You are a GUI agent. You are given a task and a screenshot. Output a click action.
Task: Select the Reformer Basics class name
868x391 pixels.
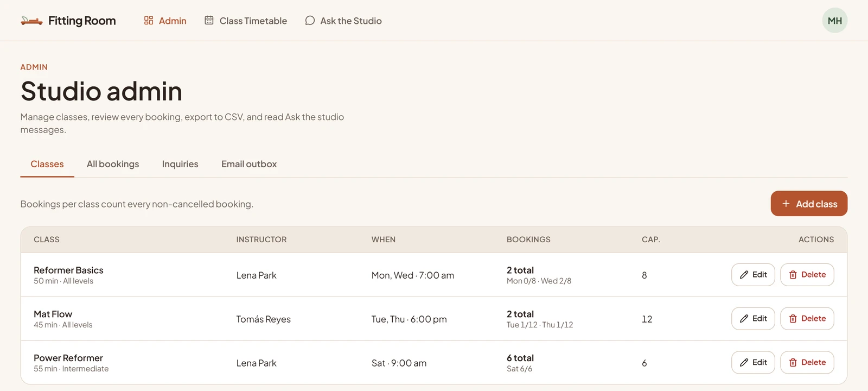tap(68, 270)
